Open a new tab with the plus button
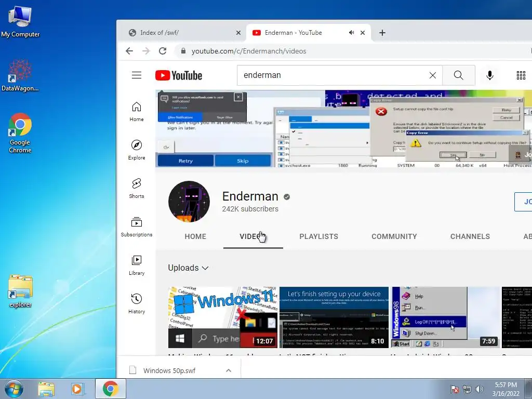Screen dimensions: 532x399 pyautogui.click(x=382, y=33)
